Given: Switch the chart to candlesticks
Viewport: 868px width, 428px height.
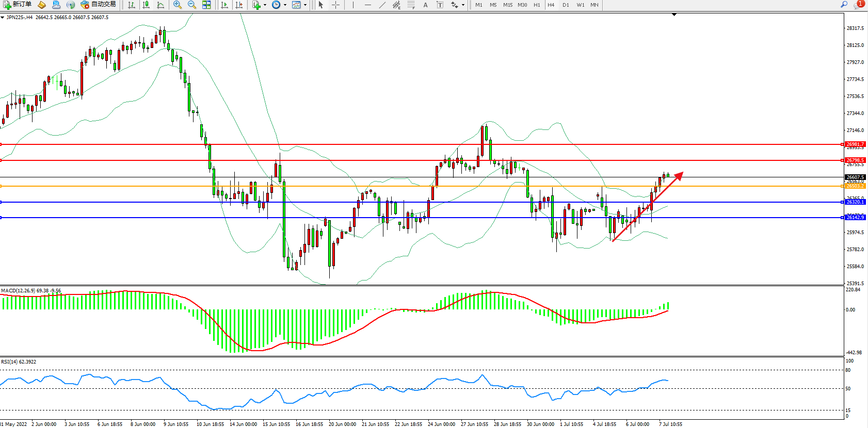Looking at the screenshot, I should [x=147, y=5].
